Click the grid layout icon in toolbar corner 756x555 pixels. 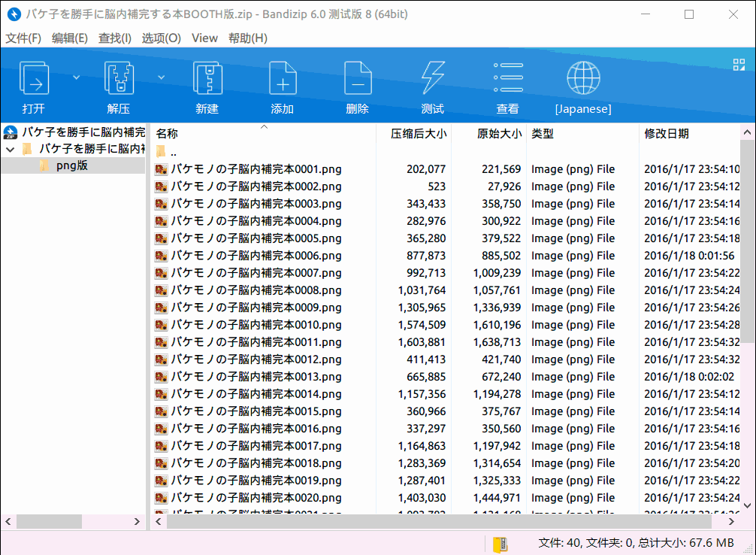(739, 65)
